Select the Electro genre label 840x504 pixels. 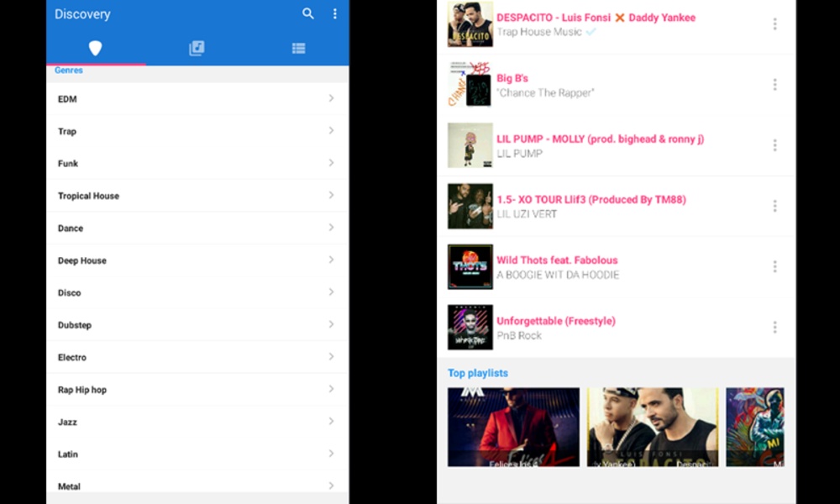tap(71, 357)
